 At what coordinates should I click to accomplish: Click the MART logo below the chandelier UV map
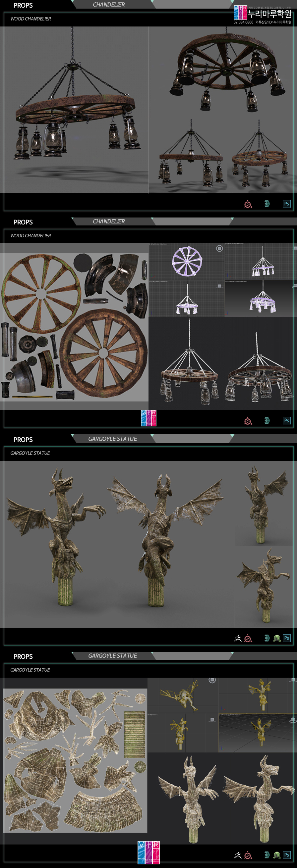click(x=148, y=418)
